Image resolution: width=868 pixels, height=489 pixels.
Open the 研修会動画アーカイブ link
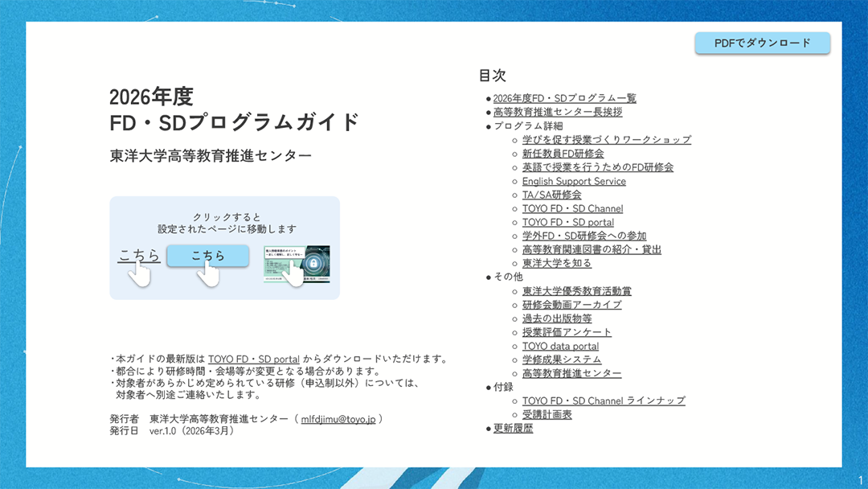(571, 305)
